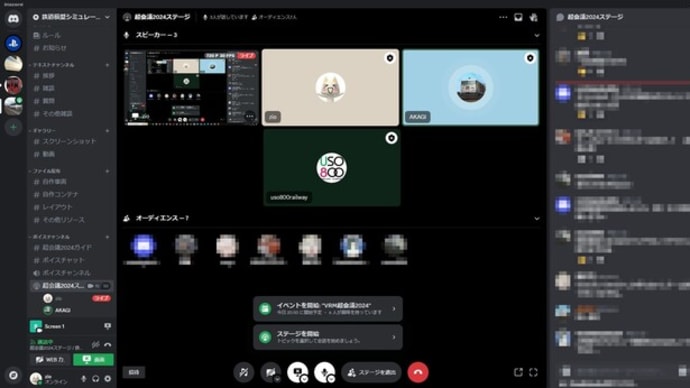This screenshot has width=690, height=388.
Task: Open the ステージを開始 card
Action: [328, 337]
